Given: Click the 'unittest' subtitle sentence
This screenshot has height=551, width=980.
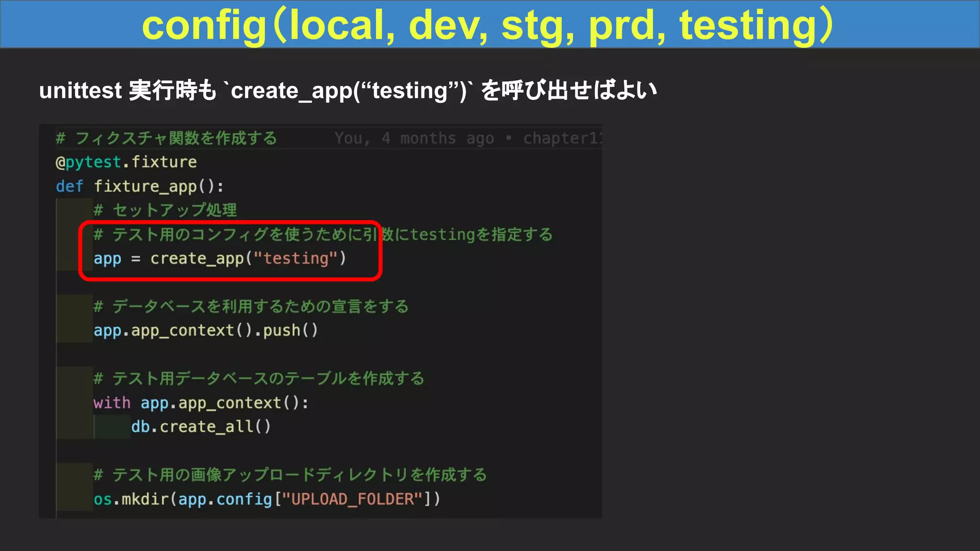Looking at the screenshot, I should pos(347,90).
